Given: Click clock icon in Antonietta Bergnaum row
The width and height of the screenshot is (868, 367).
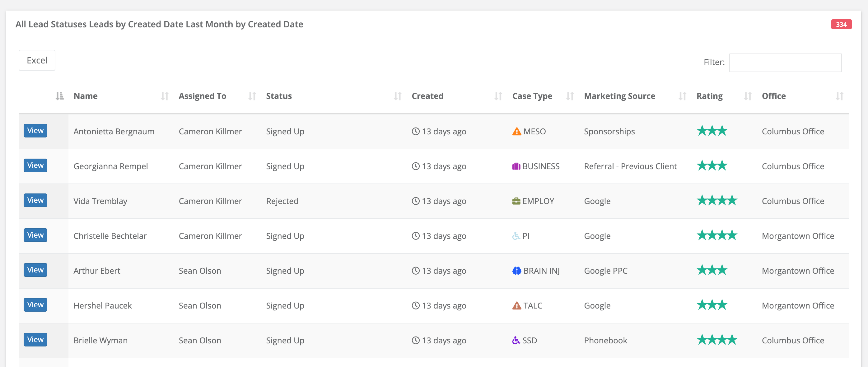Looking at the screenshot, I should click(415, 132).
